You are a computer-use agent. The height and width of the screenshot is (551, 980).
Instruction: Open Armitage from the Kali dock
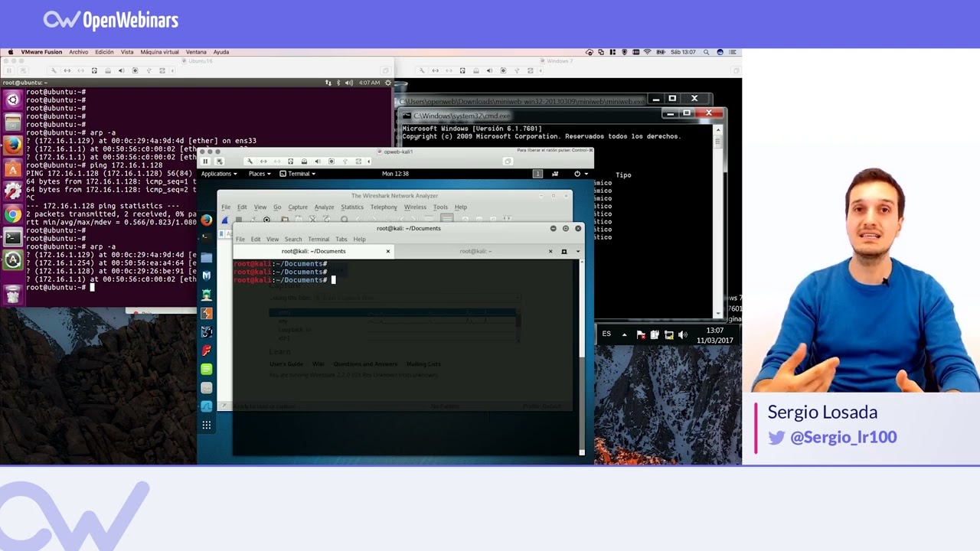tap(206, 295)
